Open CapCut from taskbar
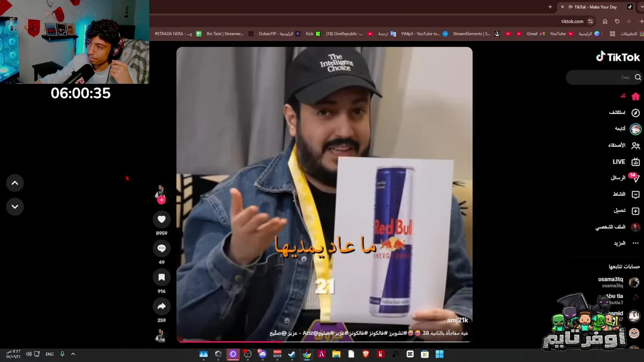The height and width of the screenshot is (362, 644). click(410, 354)
